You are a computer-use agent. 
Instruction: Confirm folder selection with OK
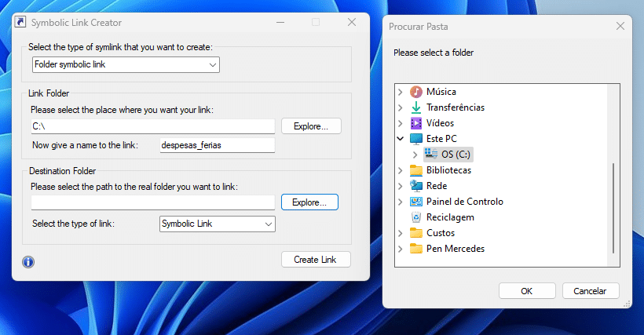[x=527, y=291]
